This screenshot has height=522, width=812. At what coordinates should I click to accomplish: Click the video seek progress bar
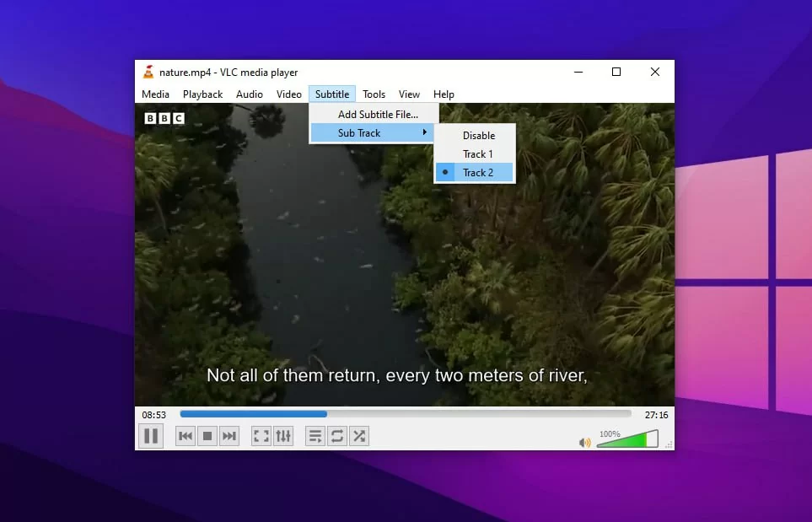(405, 414)
